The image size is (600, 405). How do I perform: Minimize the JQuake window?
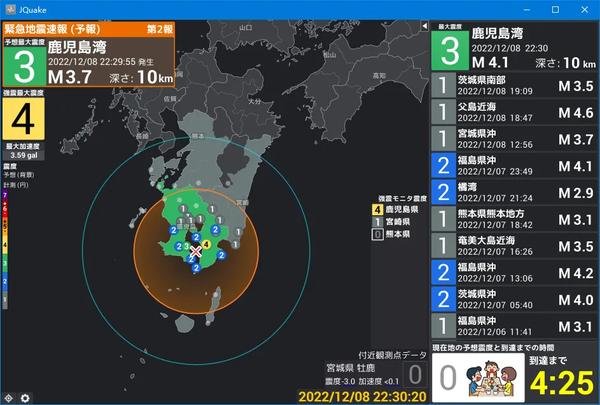pyautogui.click(x=527, y=10)
